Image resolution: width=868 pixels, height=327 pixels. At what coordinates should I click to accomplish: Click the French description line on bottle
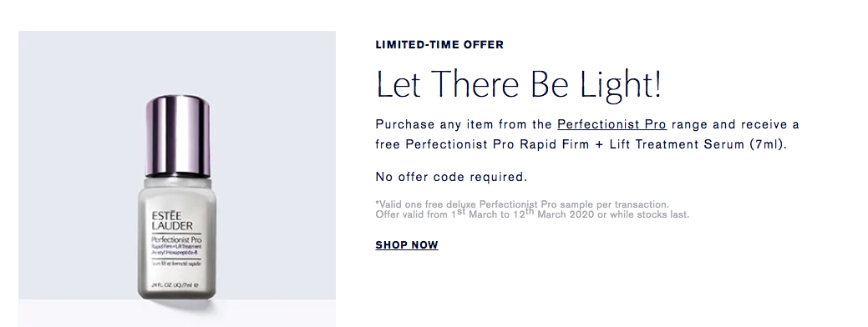pyautogui.click(x=176, y=264)
